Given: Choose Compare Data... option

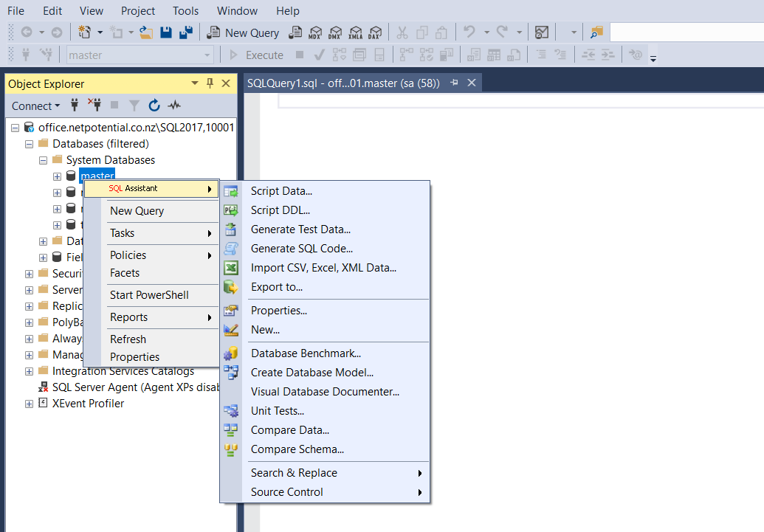Looking at the screenshot, I should (325, 430).
